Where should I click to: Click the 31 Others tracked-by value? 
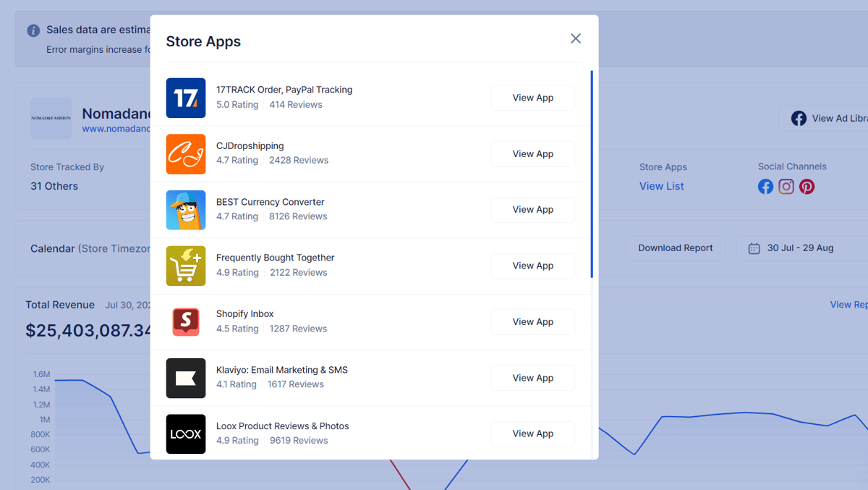tap(54, 186)
